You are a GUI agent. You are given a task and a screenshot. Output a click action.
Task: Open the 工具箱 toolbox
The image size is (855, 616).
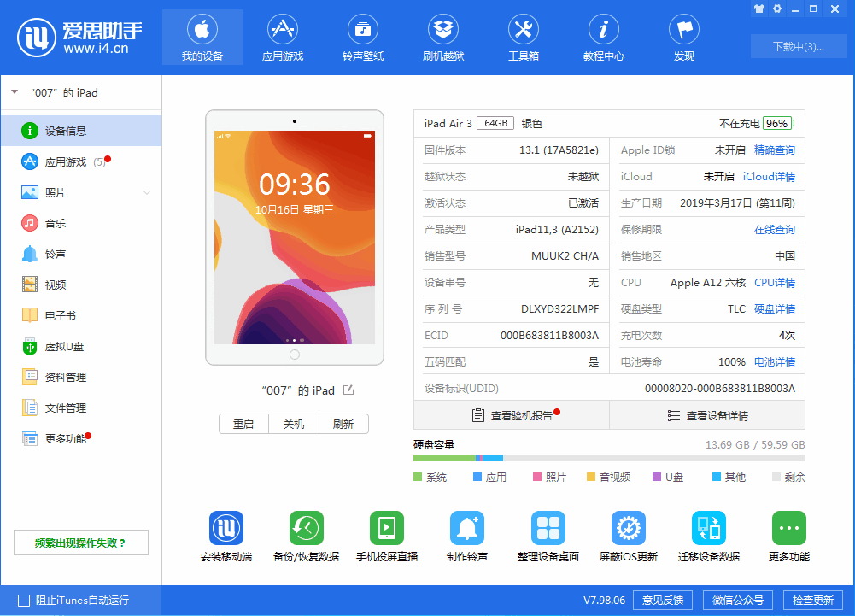click(x=523, y=37)
